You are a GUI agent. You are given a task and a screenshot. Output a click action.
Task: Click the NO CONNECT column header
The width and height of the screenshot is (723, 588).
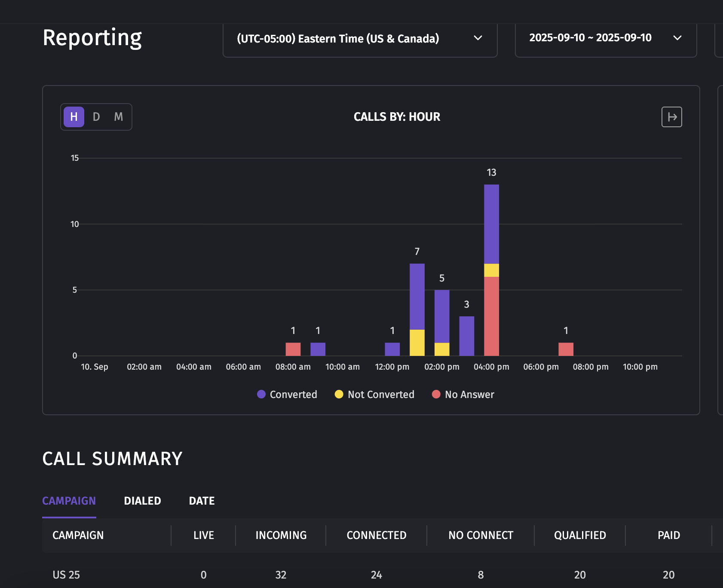(x=481, y=536)
